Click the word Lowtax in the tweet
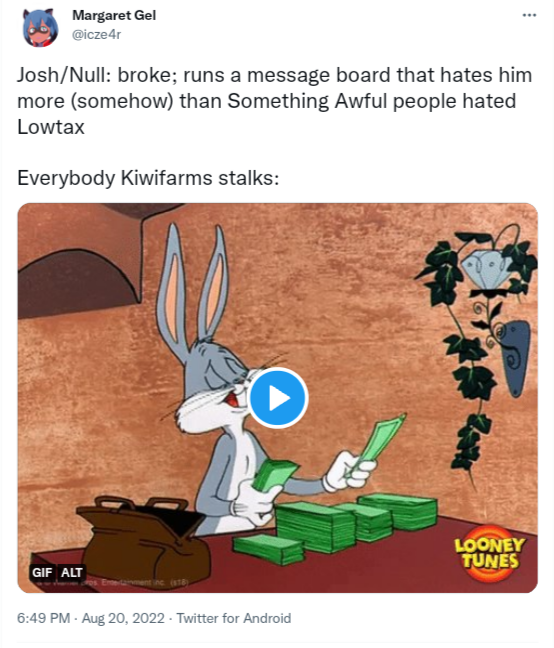This screenshot has height=648, width=554. tap(51, 127)
